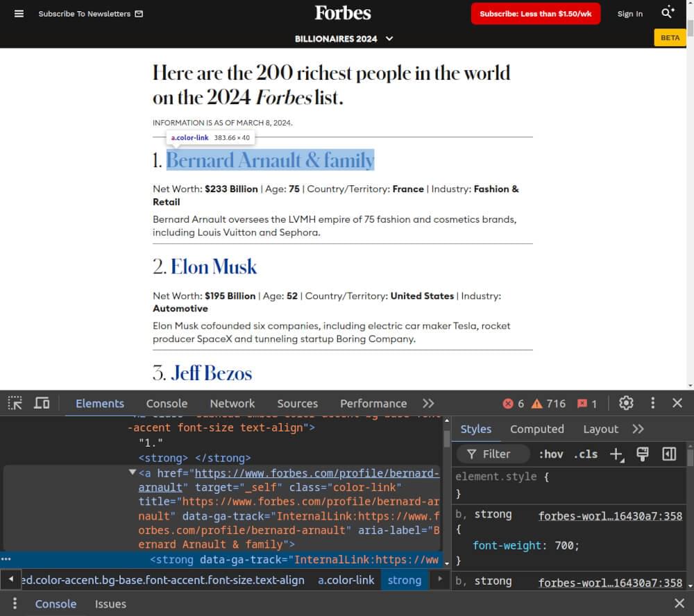Toggle the .cls class editor
694x616 pixels.
point(586,454)
